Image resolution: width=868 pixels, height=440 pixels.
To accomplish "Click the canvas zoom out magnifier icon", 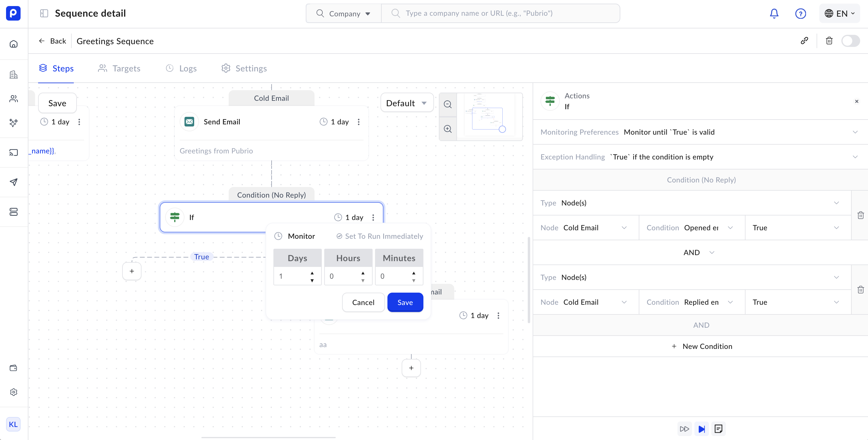I will 448,104.
